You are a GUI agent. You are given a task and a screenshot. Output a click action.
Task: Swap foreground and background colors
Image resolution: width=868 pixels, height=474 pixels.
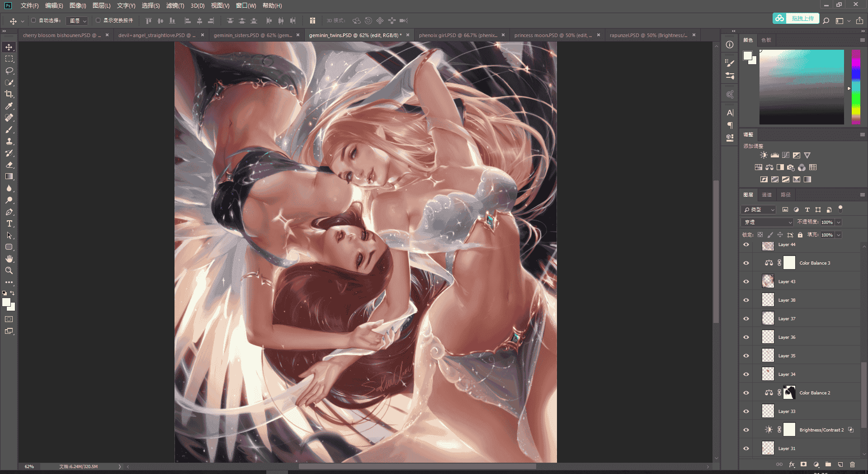12,293
